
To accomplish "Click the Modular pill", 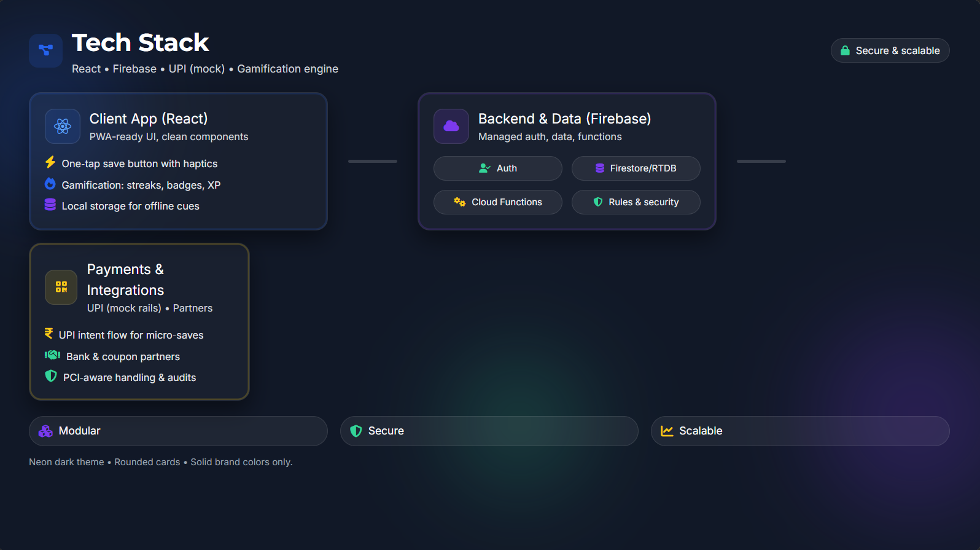I will 178,431.
